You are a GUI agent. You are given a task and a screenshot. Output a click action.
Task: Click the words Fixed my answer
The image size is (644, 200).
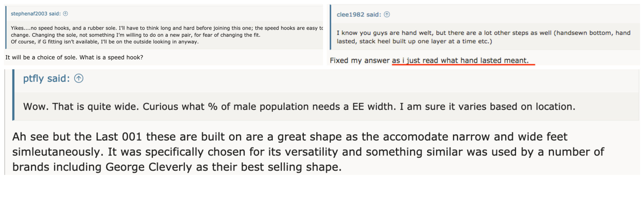[360, 60]
